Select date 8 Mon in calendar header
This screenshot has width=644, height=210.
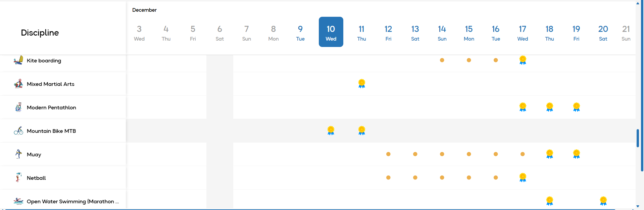click(x=274, y=33)
